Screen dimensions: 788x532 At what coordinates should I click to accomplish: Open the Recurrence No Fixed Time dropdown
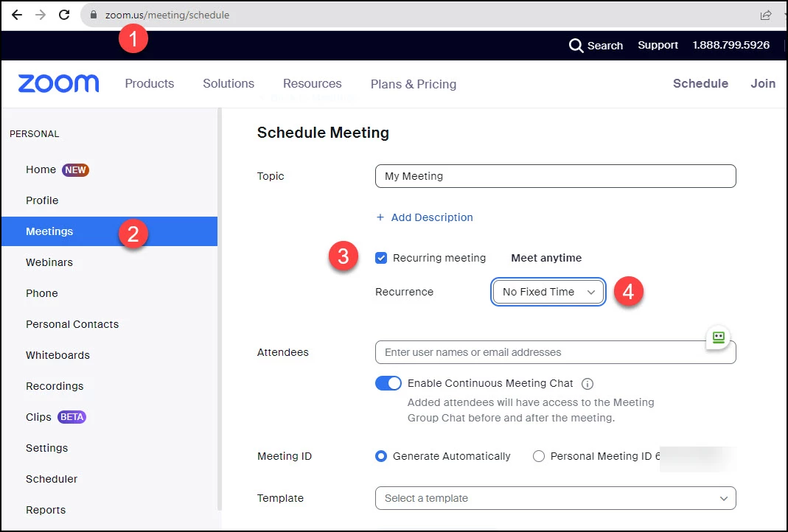point(548,292)
